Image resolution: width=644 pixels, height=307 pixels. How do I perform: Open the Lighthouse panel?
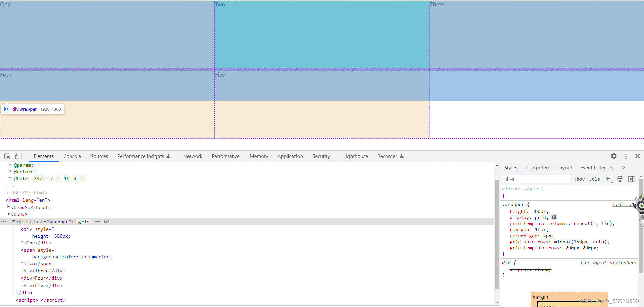click(x=355, y=156)
